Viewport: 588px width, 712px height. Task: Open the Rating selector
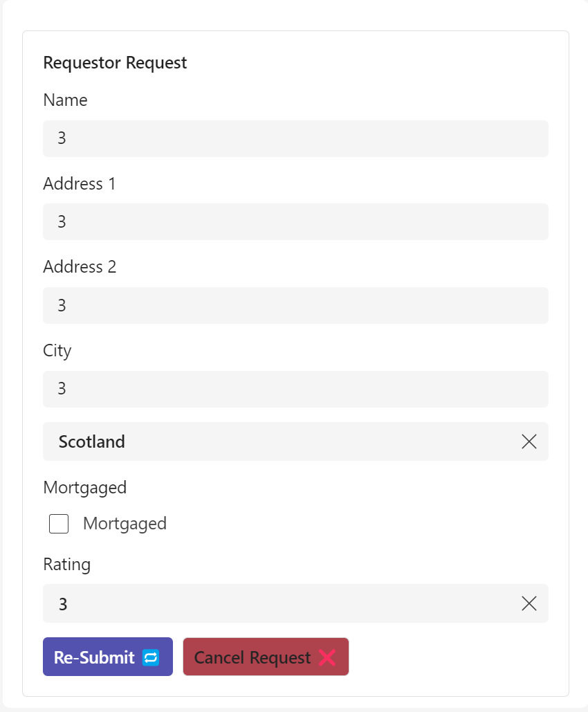277,603
